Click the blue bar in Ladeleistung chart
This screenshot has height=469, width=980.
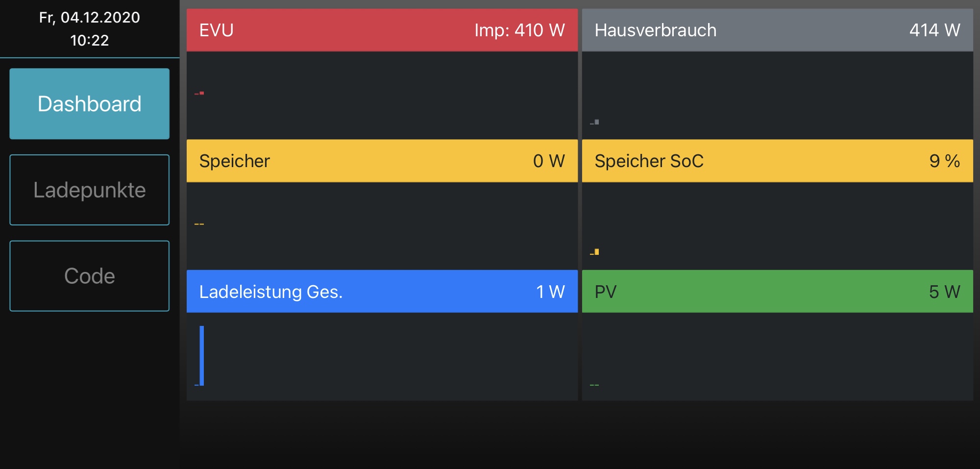(201, 355)
